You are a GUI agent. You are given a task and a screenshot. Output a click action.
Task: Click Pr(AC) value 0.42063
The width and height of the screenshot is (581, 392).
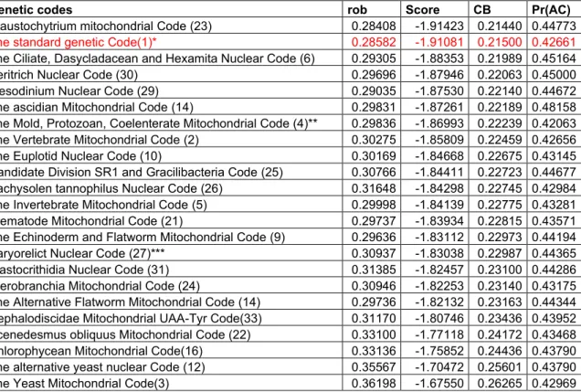[554, 123]
